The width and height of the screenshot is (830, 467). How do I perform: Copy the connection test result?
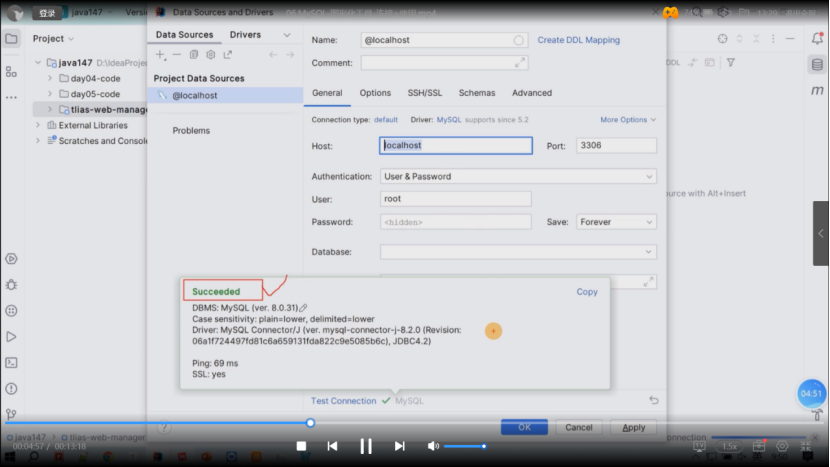pyautogui.click(x=587, y=292)
